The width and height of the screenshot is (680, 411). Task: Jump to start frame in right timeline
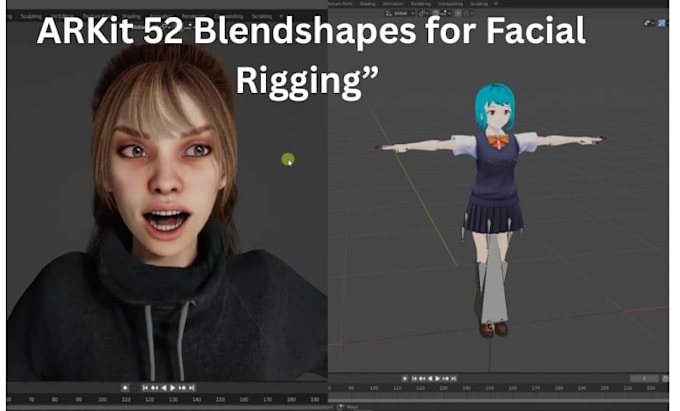coord(414,378)
